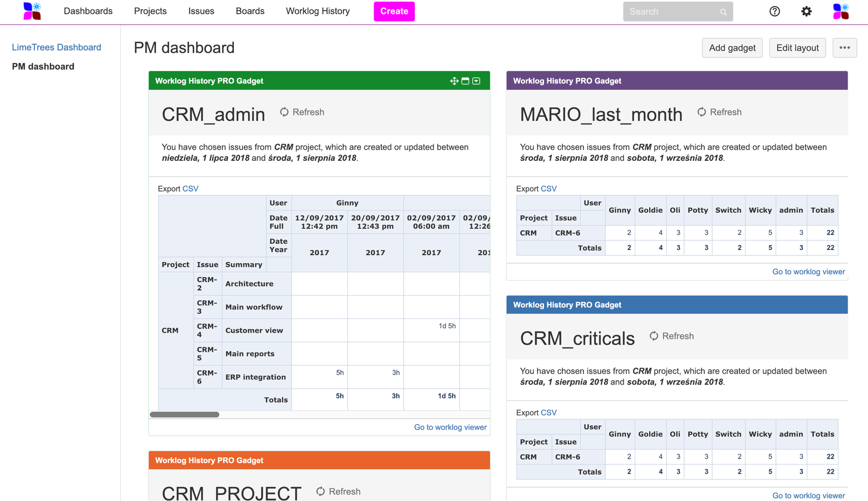Image resolution: width=868 pixels, height=501 pixels.
Task: Click the Ginny user header in CRM_admin table
Action: (347, 203)
